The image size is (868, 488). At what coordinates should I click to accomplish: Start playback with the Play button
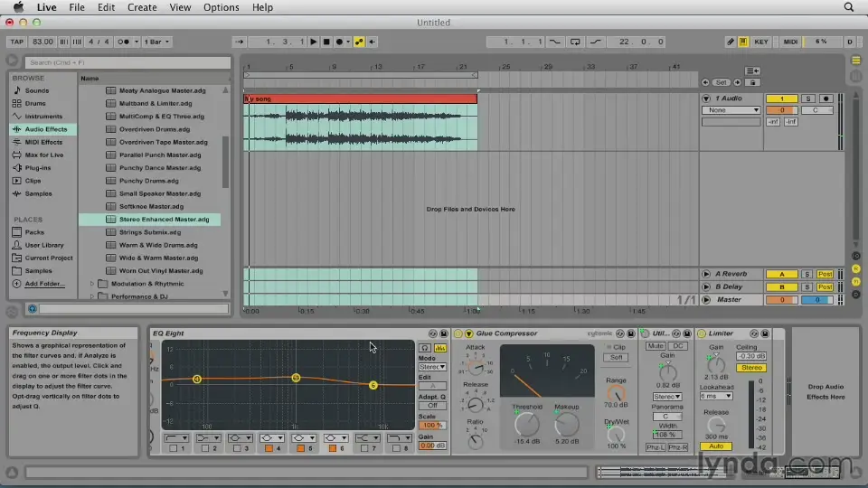pos(314,42)
